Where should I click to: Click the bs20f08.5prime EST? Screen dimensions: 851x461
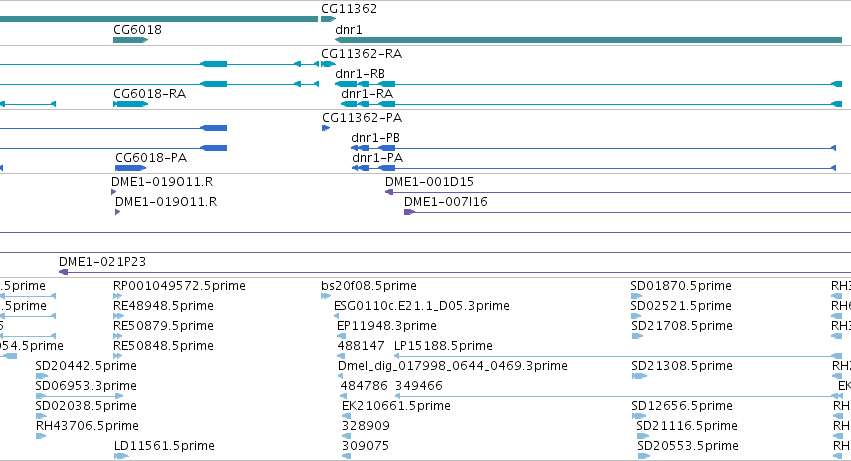[326, 296]
